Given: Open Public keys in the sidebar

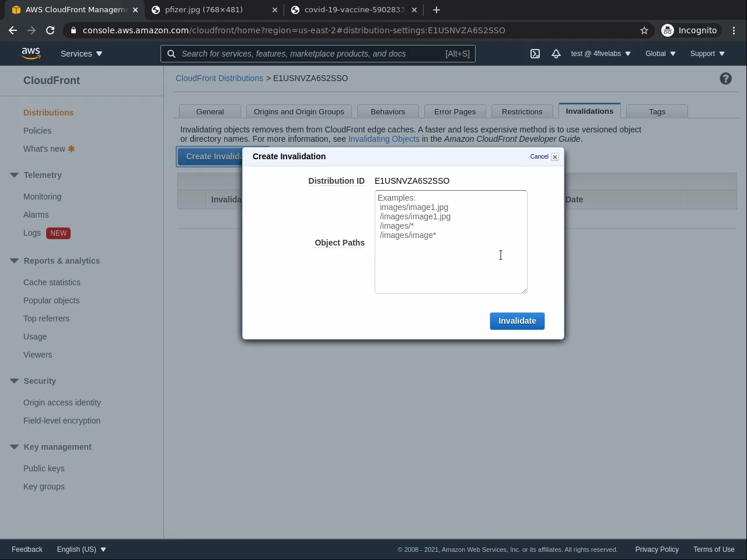Looking at the screenshot, I should tap(44, 468).
